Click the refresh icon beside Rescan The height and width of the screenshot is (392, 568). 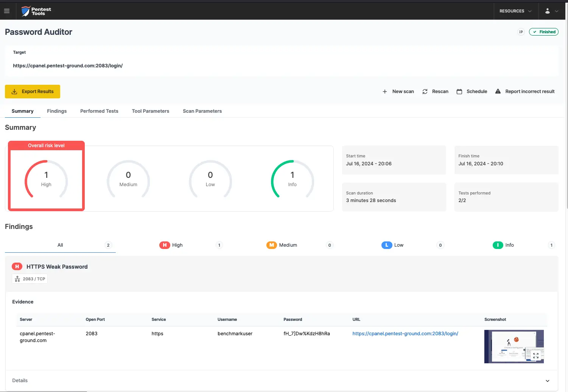pyautogui.click(x=425, y=92)
